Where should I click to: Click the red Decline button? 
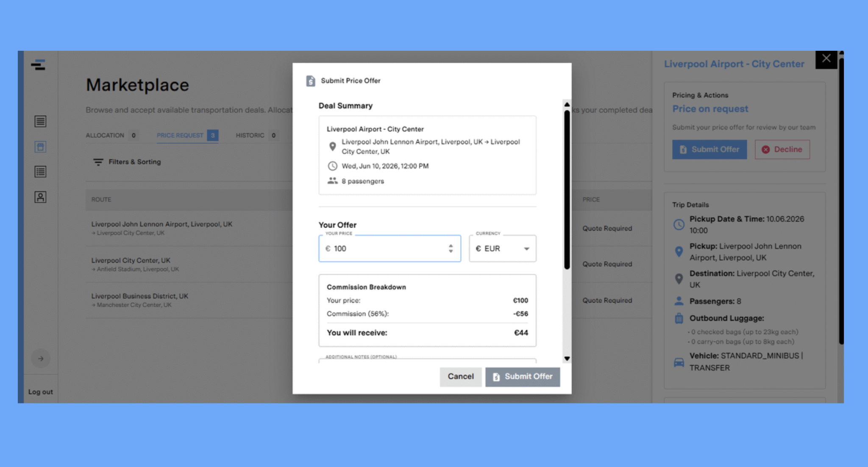[x=782, y=149]
